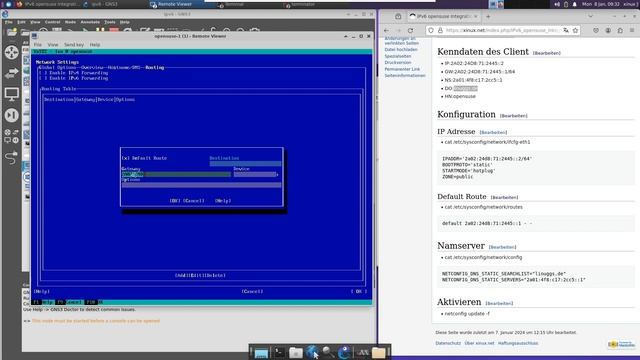640x360 pixels.
Task: Click the Options input field
Action: [x=201, y=185]
